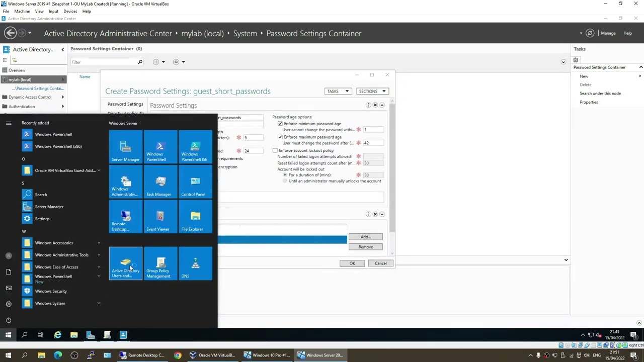Click the Start menu hamburger icon

[9, 123]
